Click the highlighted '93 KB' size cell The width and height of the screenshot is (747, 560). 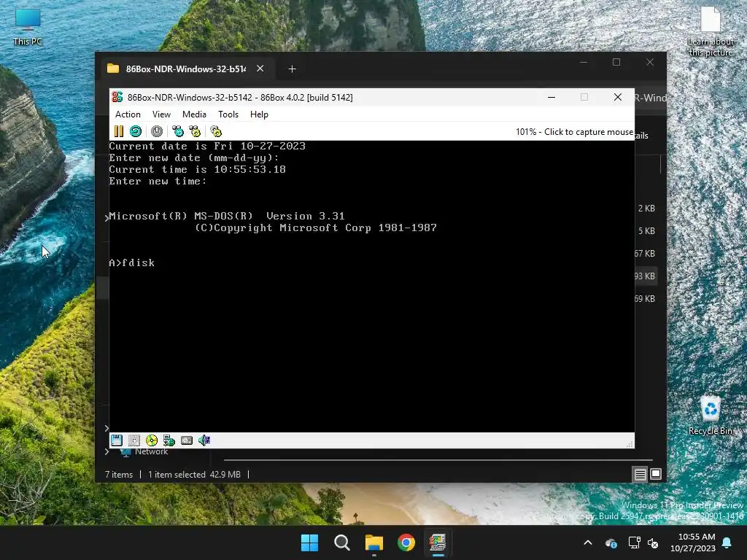click(x=645, y=276)
